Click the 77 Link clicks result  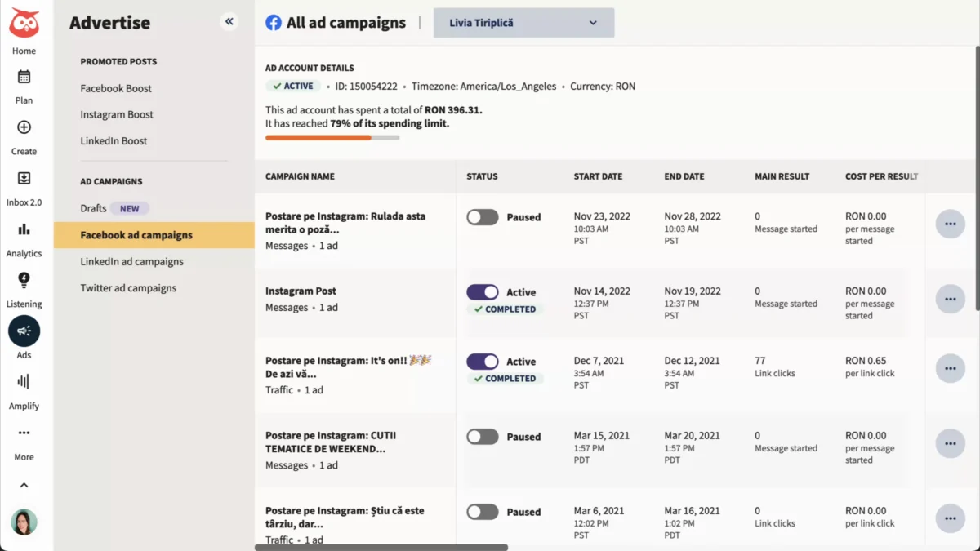coord(775,367)
